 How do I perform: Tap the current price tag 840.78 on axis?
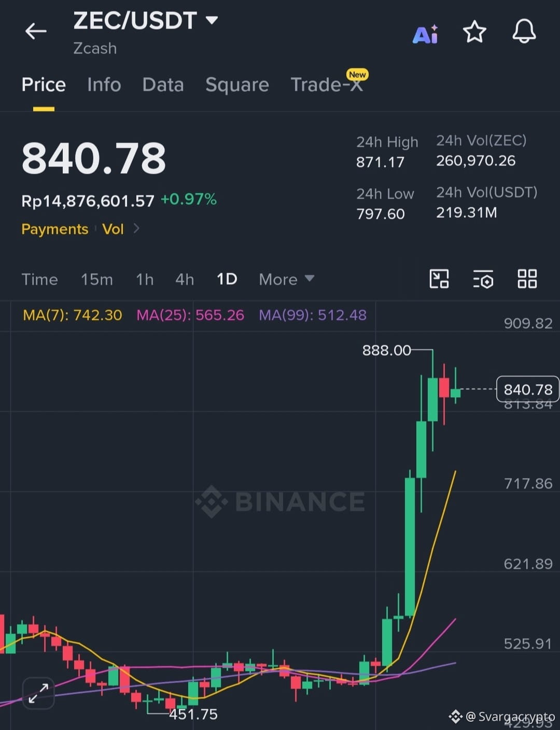pyautogui.click(x=528, y=389)
